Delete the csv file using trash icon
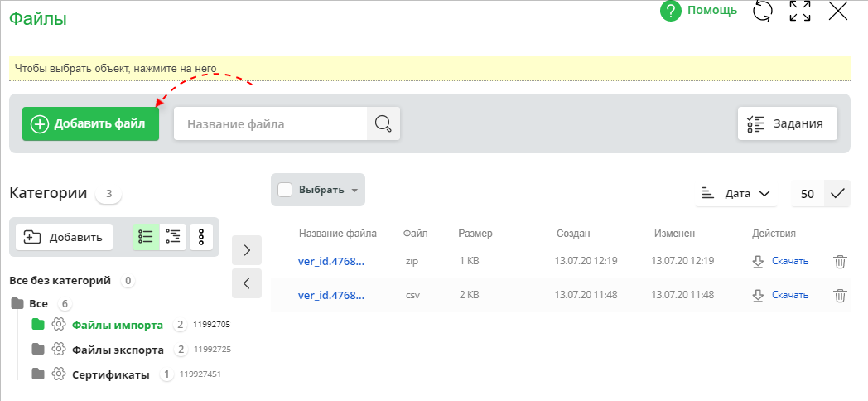The height and width of the screenshot is (401, 868). click(840, 295)
